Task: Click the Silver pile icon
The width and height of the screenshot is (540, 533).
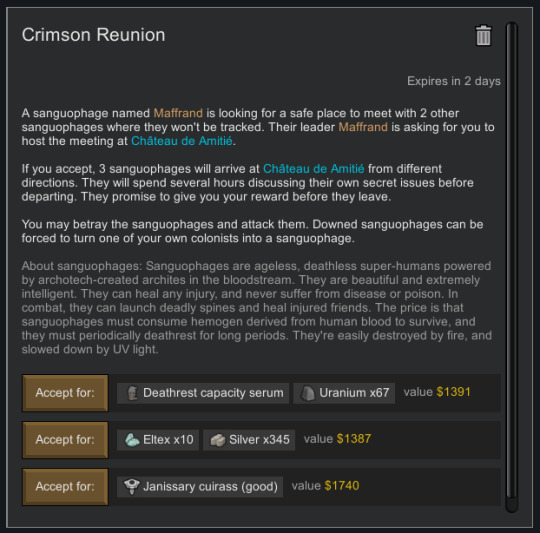Action: point(218,440)
